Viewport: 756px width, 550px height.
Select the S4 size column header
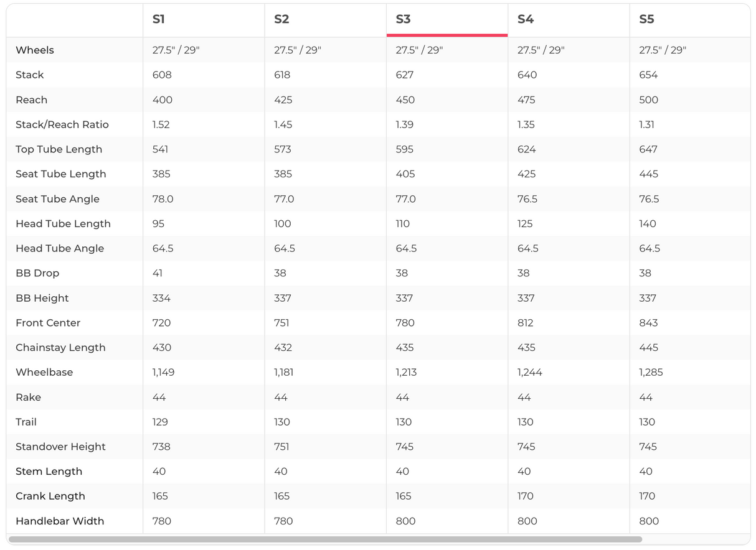click(x=526, y=19)
